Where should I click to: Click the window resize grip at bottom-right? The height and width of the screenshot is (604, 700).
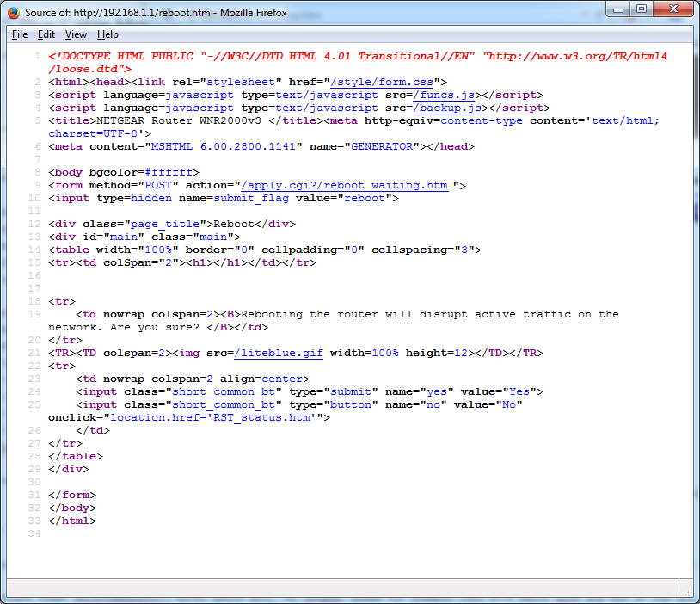point(688,591)
